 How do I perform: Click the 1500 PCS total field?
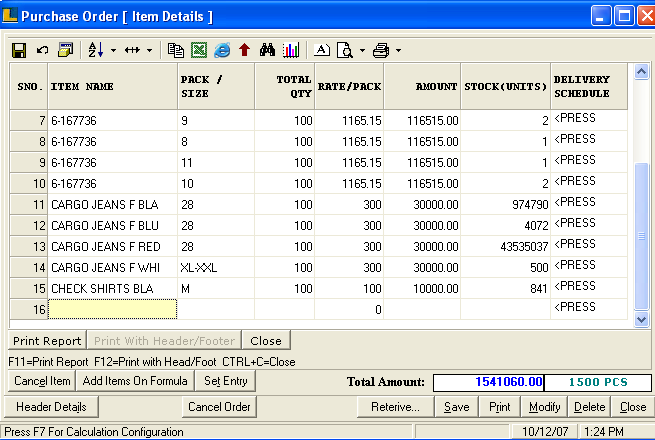tap(598, 382)
